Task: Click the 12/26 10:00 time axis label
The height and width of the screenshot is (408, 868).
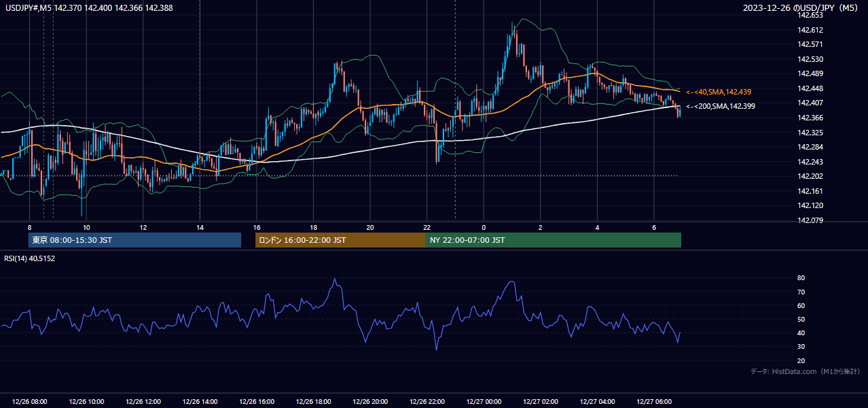Action: pyautogui.click(x=86, y=402)
